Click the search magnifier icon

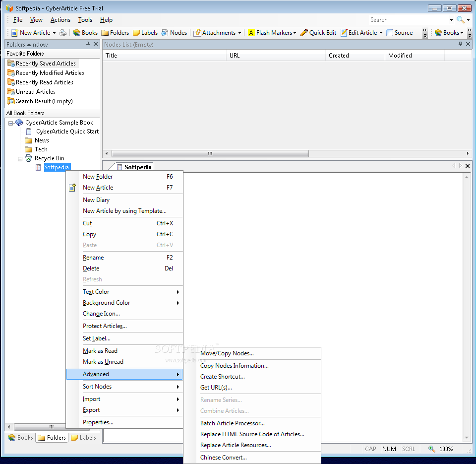pyautogui.click(x=460, y=20)
